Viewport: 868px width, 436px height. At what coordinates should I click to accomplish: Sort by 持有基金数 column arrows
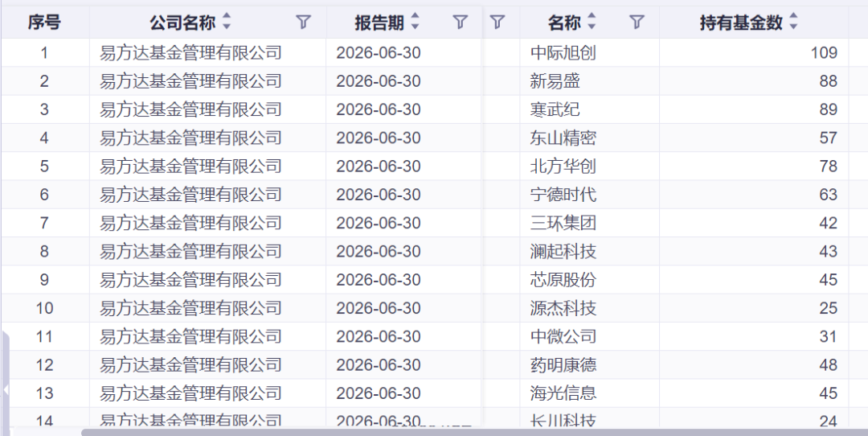click(x=793, y=23)
